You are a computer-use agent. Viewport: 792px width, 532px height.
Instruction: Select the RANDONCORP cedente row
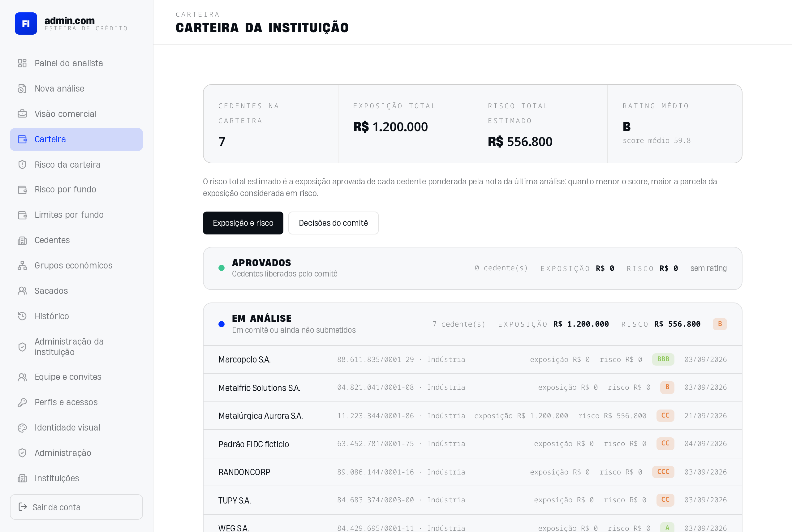(x=472, y=472)
